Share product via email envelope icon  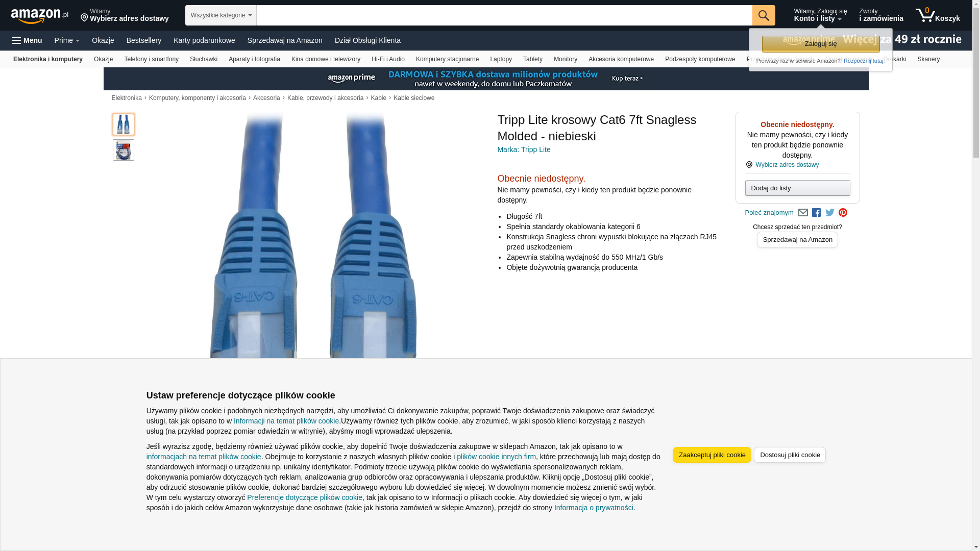[x=803, y=213]
